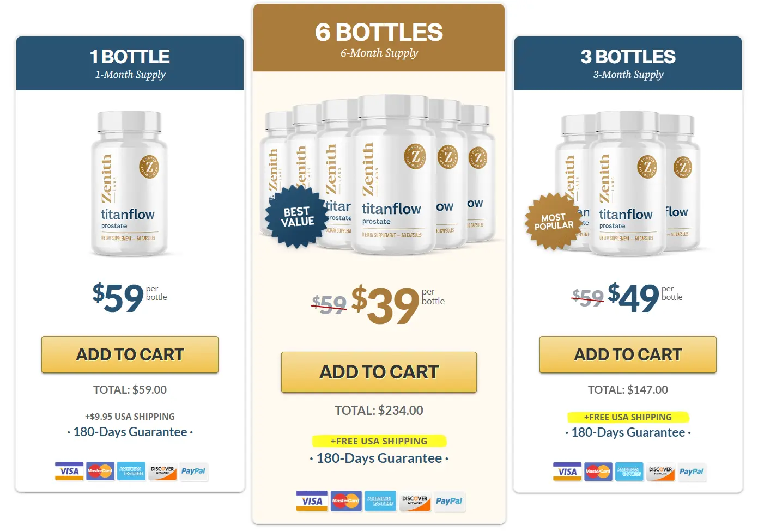This screenshot has height=532, width=758.
Task: Select ADD TO CART for the 3 Bottles offer
Action: pyautogui.click(x=627, y=354)
